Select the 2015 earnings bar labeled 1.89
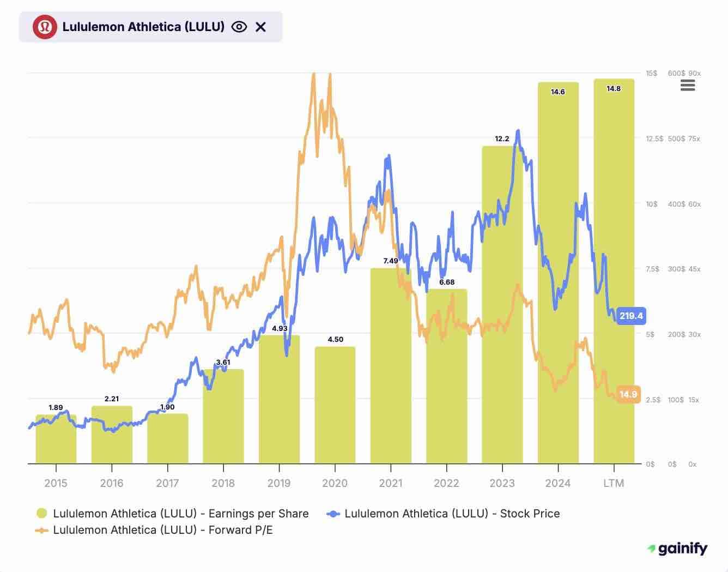The width and height of the screenshot is (728, 572). coord(56,439)
